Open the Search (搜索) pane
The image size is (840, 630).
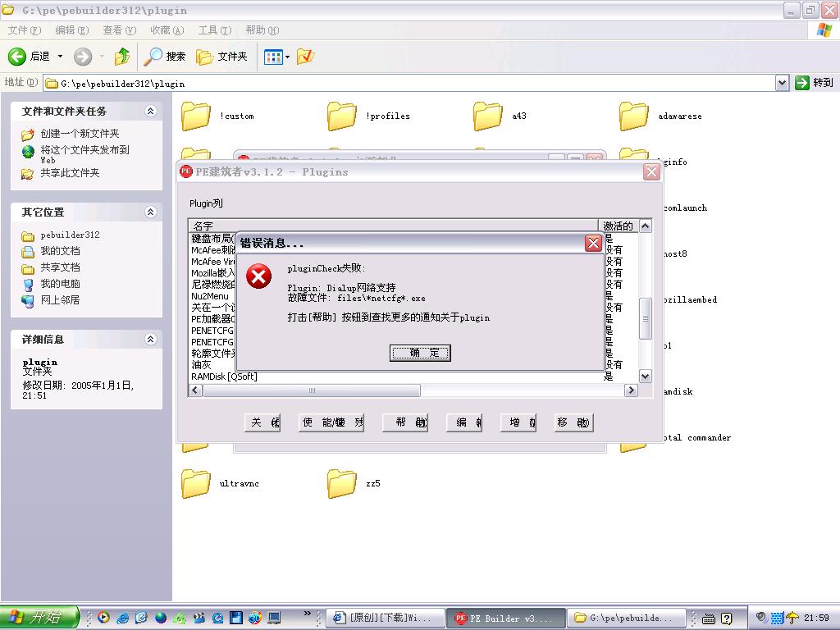165,57
